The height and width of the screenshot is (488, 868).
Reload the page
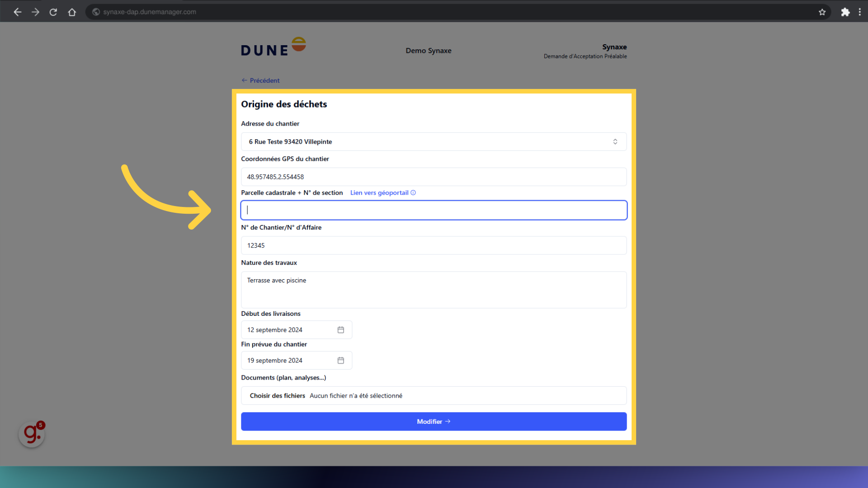point(53,12)
